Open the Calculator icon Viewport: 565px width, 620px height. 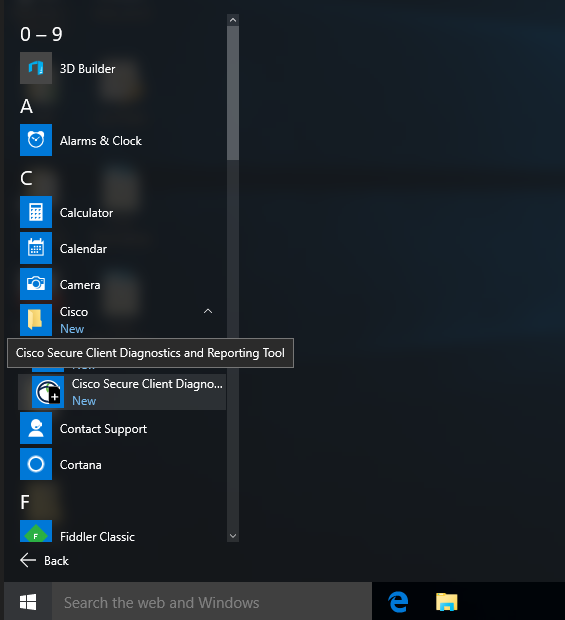36,212
